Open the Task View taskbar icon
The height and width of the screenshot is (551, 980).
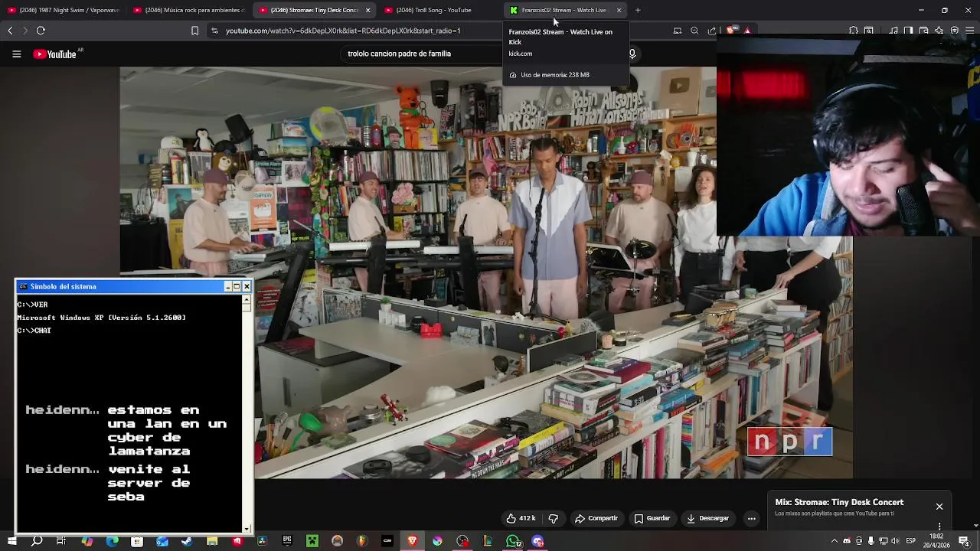[x=61, y=542]
